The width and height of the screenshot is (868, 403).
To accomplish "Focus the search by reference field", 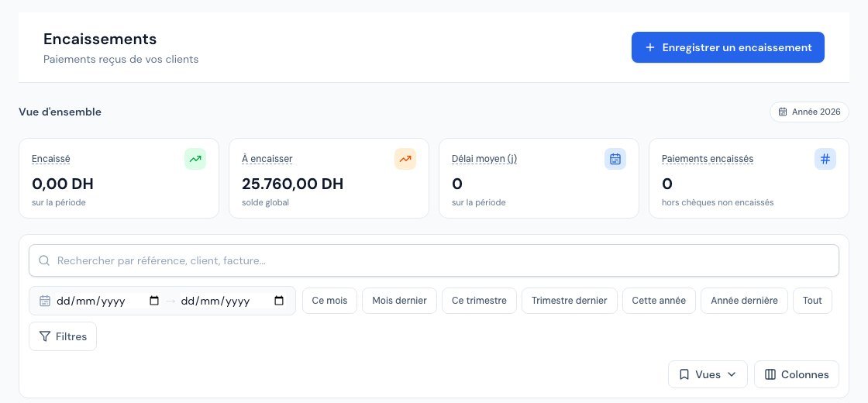I will 434,260.
